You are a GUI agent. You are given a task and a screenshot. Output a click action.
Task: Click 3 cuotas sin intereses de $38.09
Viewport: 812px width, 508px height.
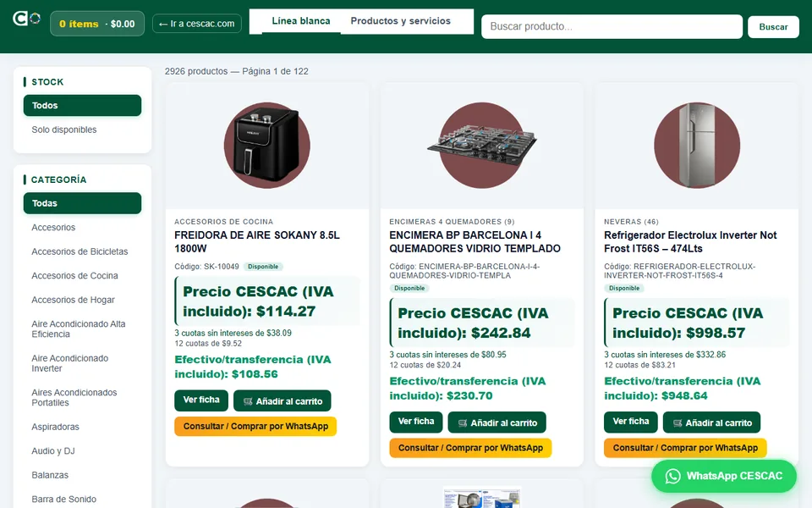coord(233,333)
